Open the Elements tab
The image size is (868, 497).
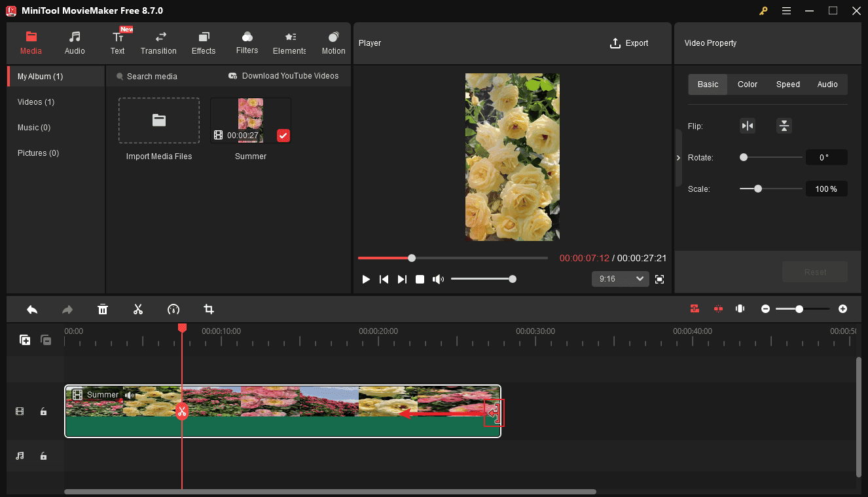[x=289, y=43]
